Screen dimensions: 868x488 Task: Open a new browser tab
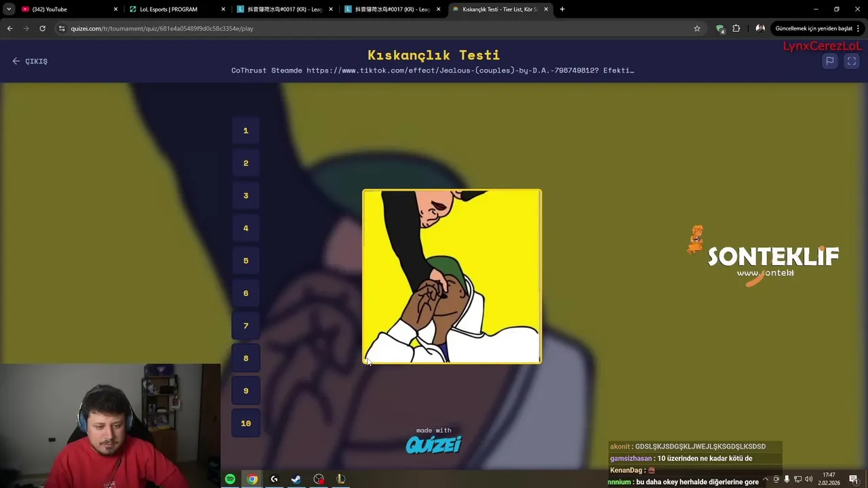(x=562, y=9)
